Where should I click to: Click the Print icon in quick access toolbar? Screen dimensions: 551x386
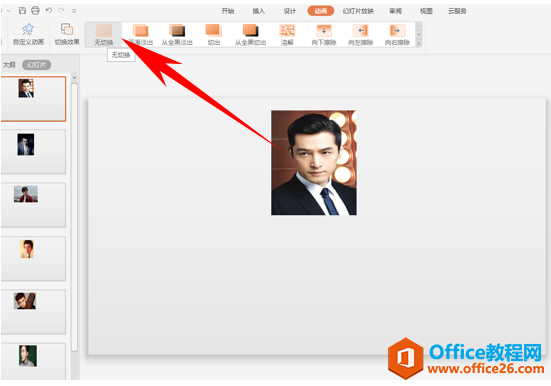[35, 11]
